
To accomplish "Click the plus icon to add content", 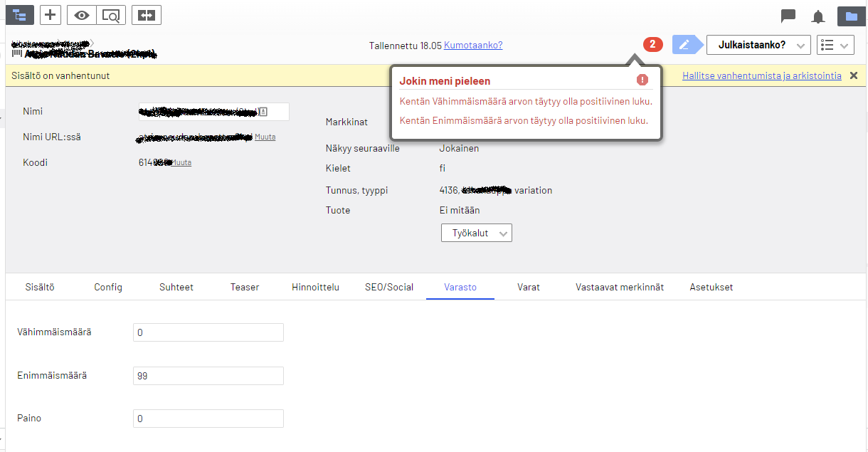I will coord(50,15).
